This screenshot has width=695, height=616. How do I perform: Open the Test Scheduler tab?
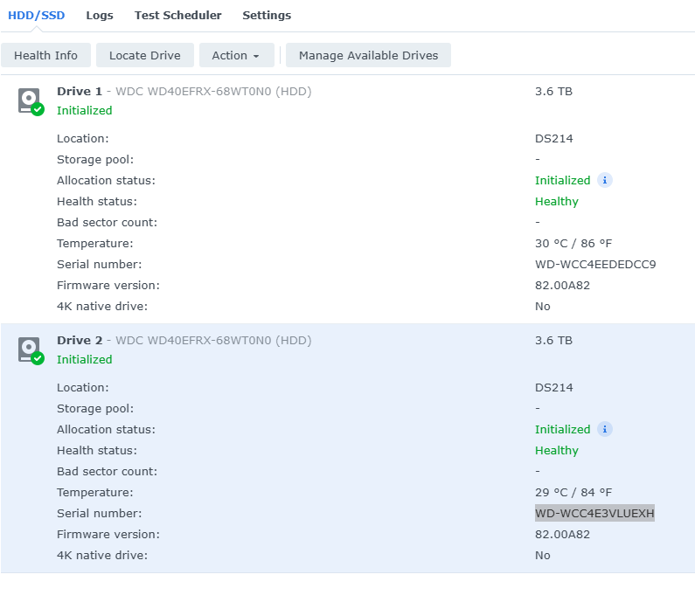pyautogui.click(x=177, y=16)
